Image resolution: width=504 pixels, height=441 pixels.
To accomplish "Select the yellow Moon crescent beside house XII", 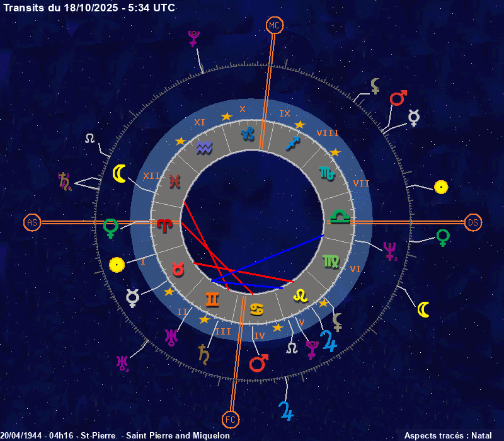I will (120, 174).
